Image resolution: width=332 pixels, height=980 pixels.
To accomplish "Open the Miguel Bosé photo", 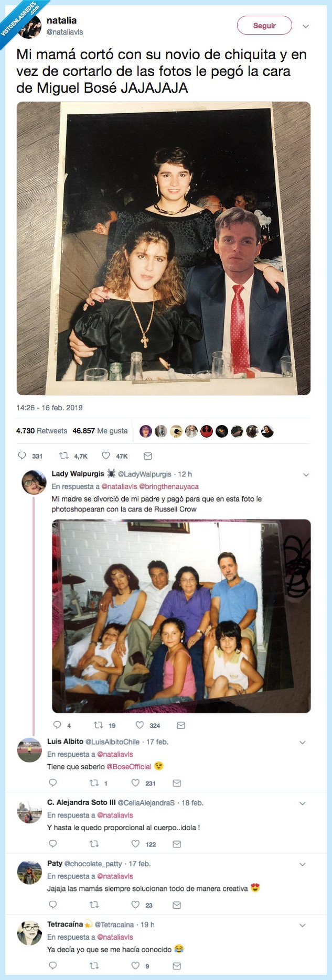I will [164, 248].
